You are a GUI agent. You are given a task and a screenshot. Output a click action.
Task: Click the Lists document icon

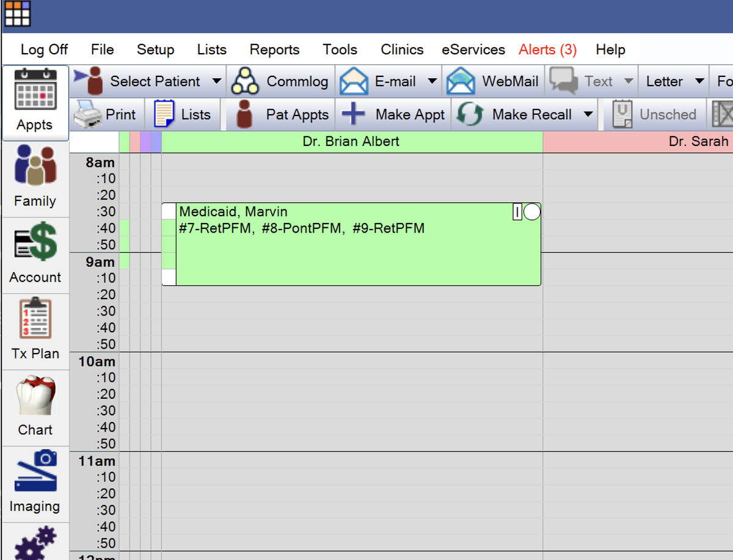pos(164,114)
